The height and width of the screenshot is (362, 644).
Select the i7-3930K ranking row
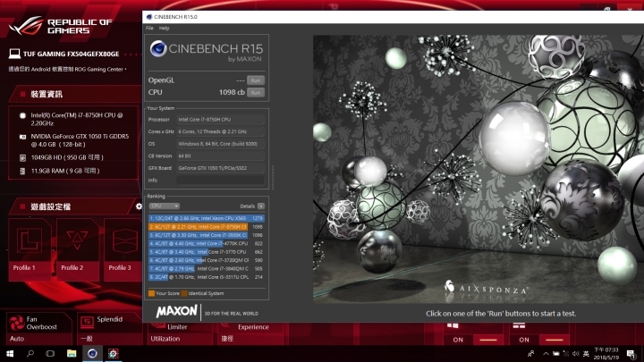point(207,235)
